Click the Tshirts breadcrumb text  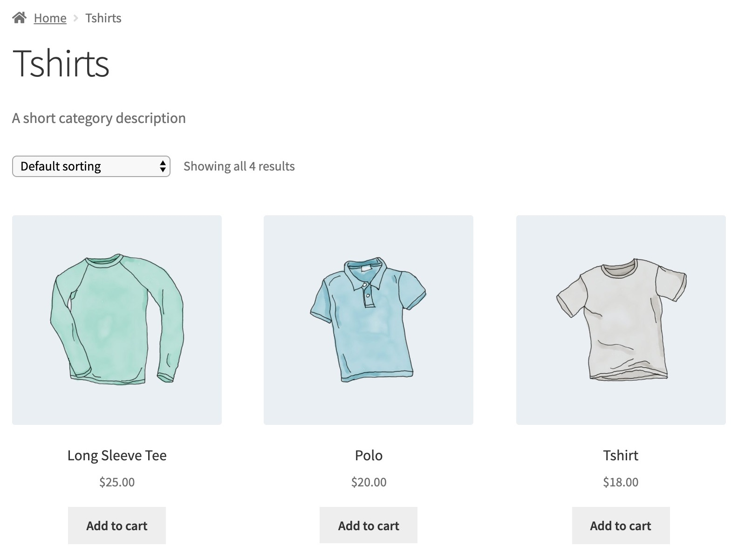tap(103, 18)
